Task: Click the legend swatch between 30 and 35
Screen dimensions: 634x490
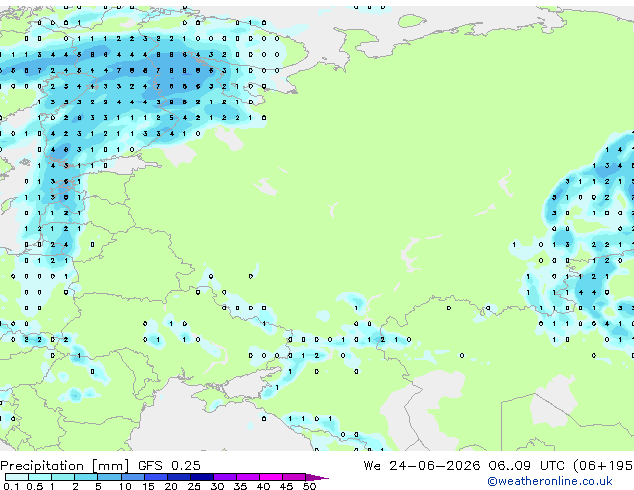Action: click(x=225, y=477)
